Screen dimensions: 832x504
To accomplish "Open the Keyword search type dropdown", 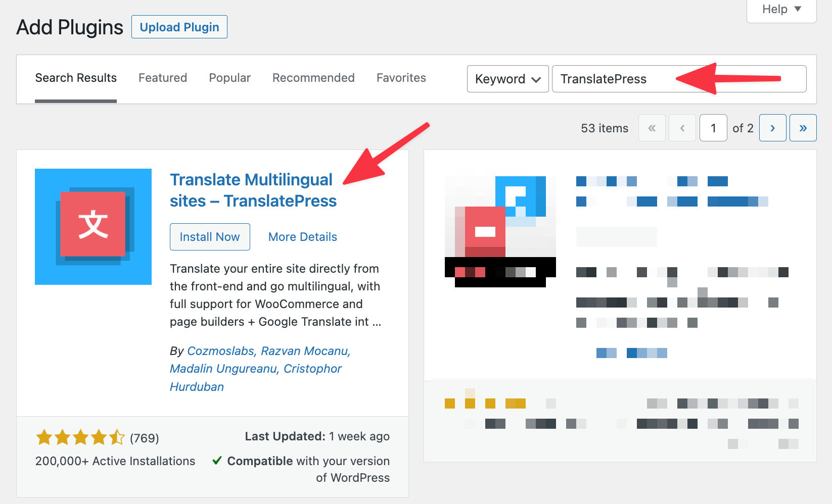I will tap(507, 79).
